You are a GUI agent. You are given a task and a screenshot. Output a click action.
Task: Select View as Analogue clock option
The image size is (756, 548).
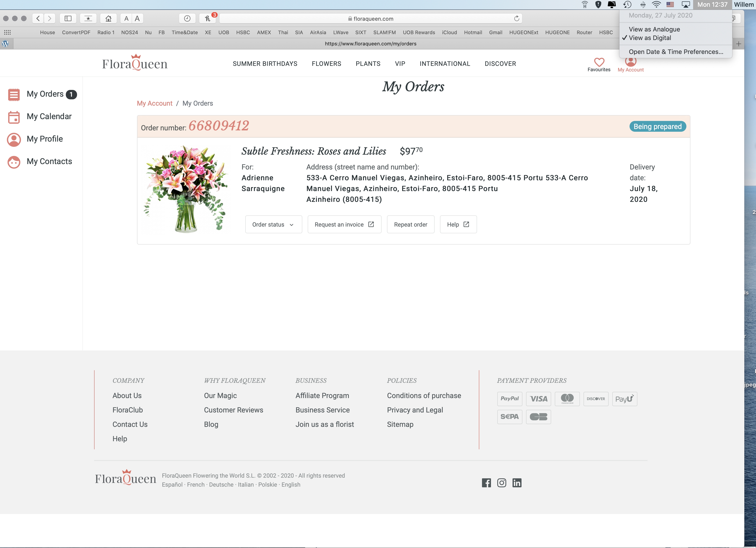coord(654,29)
